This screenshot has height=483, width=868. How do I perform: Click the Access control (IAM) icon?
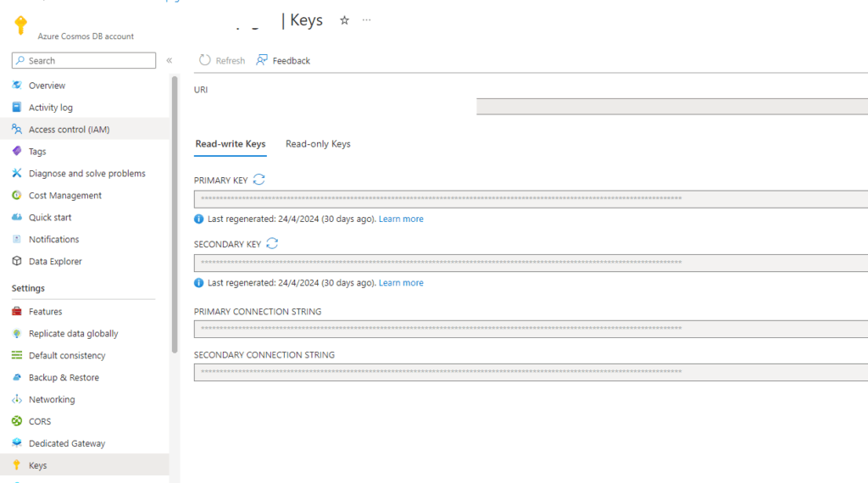pyautogui.click(x=17, y=130)
